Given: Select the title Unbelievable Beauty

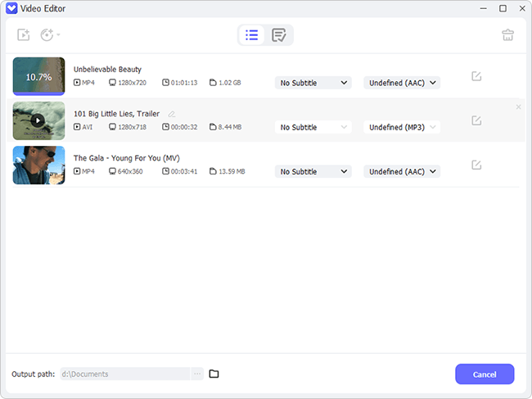Looking at the screenshot, I should 107,70.
